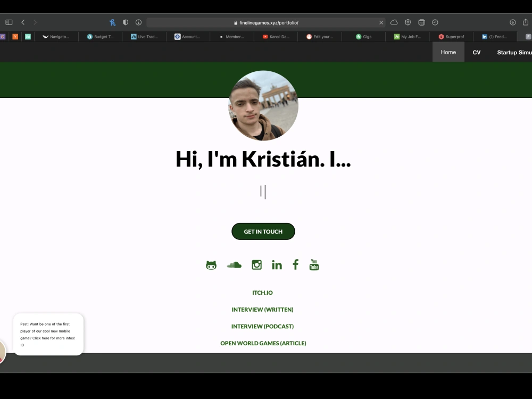Click the info circle extension icon
The image size is (532, 399).
point(138,22)
